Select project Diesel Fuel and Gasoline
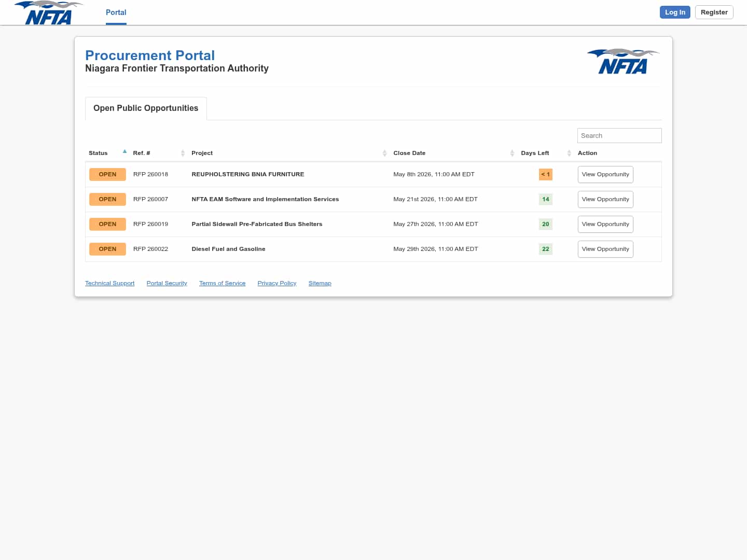The width and height of the screenshot is (747, 560). pyautogui.click(x=228, y=249)
